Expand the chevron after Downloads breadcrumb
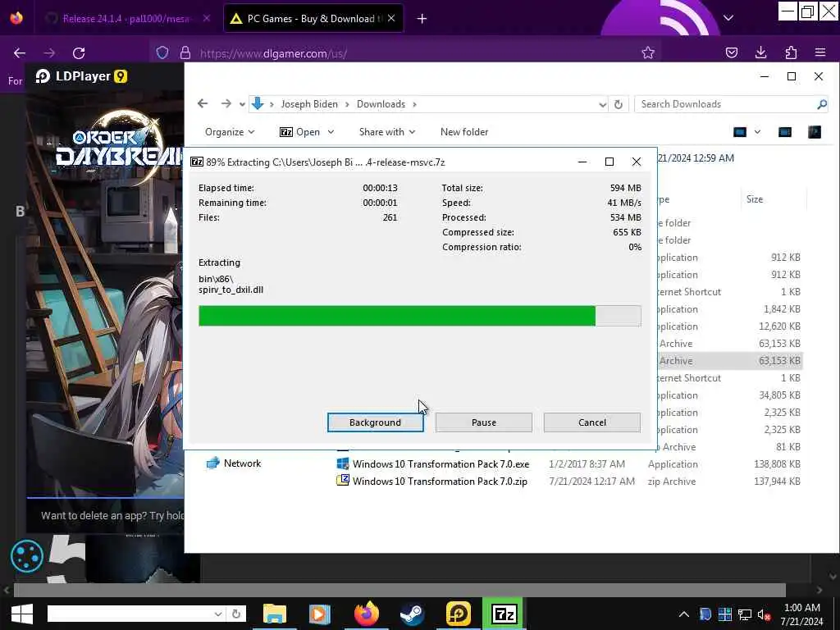 414,104
